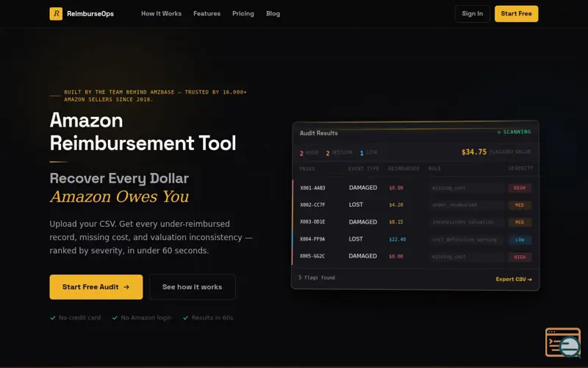The width and height of the screenshot is (588, 368).
Task: Click the LOW badge in X004-FF9A row
Action: tap(520, 240)
